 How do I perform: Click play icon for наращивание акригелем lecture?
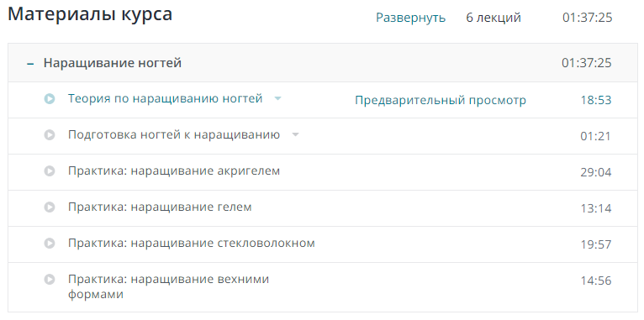(50, 170)
